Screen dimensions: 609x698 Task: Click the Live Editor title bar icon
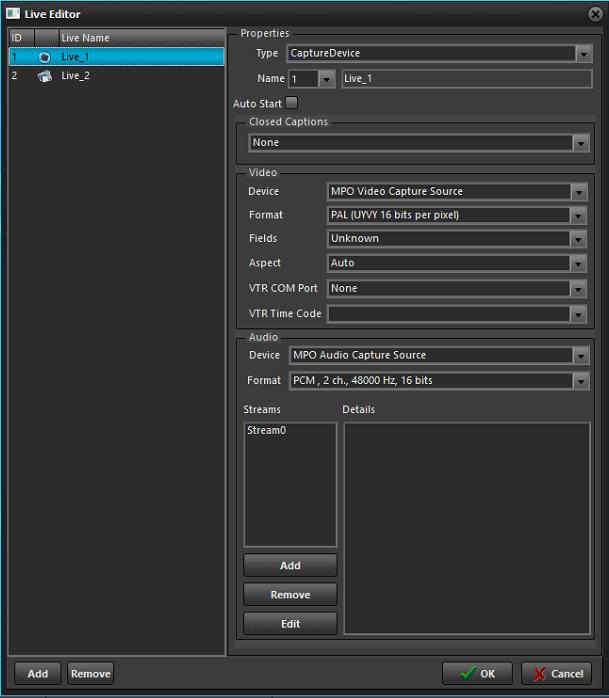(14, 14)
